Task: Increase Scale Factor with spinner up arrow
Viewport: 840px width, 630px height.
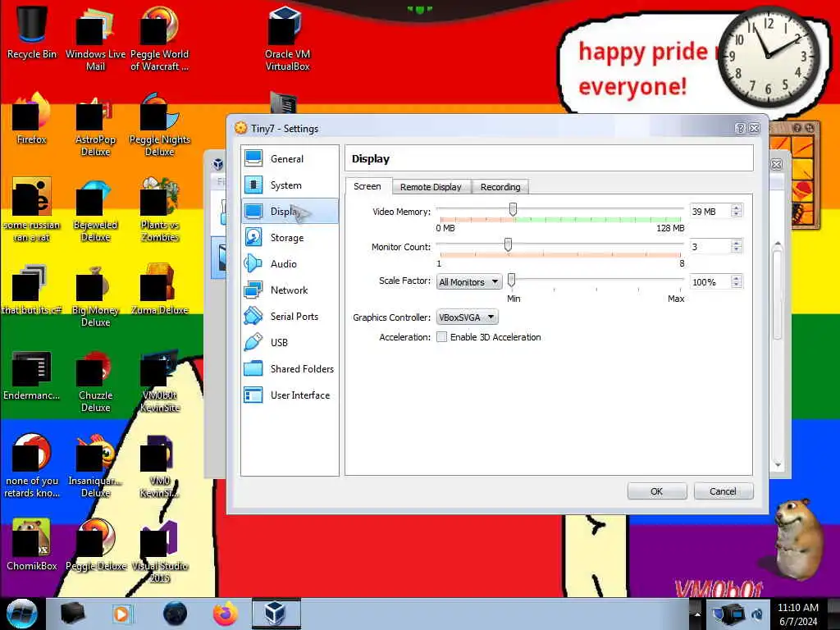Action: (x=737, y=278)
